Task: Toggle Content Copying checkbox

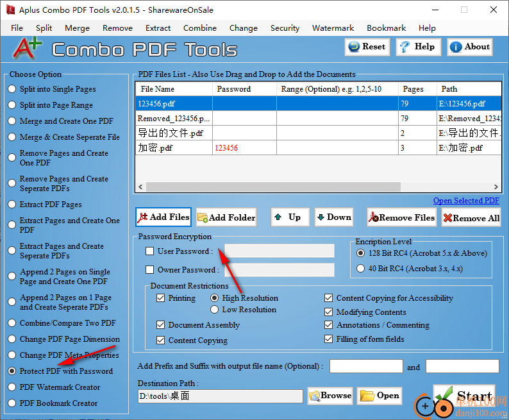Action: point(160,340)
